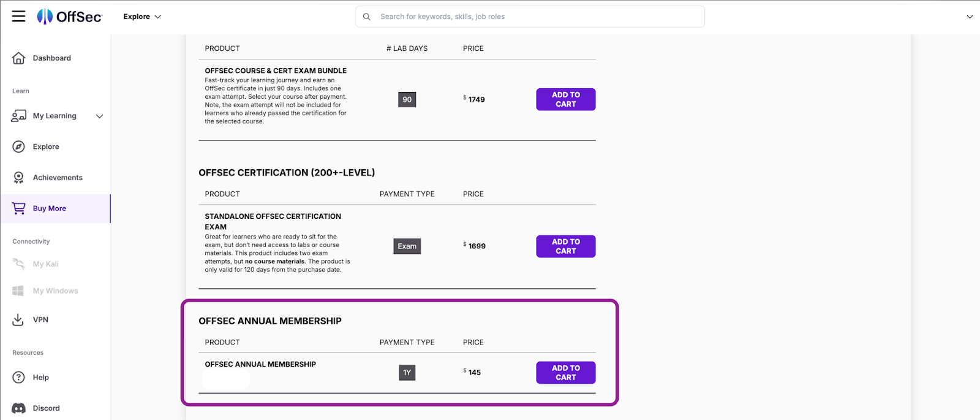980x420 pixels.
Task: Open the account dropdown chevron at top right
Action: point(970,17)
